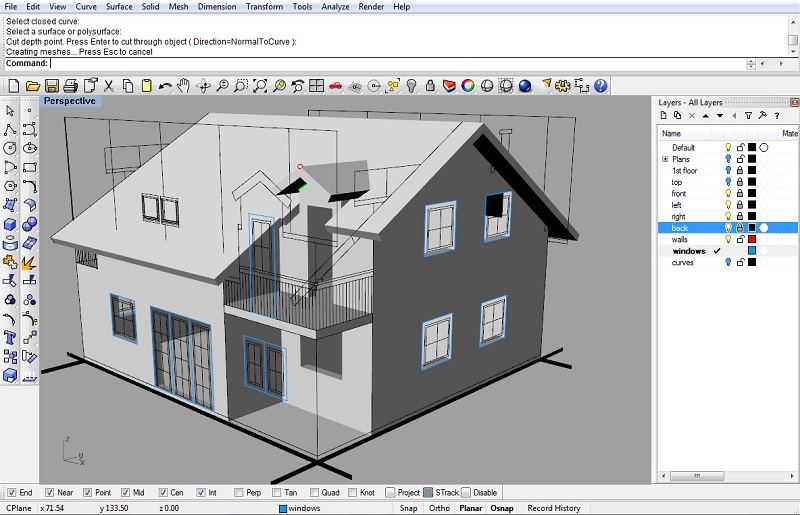This screenshot has height=515, width=800.
Task: Select the pointer selection tool
Action: [10, 111]
